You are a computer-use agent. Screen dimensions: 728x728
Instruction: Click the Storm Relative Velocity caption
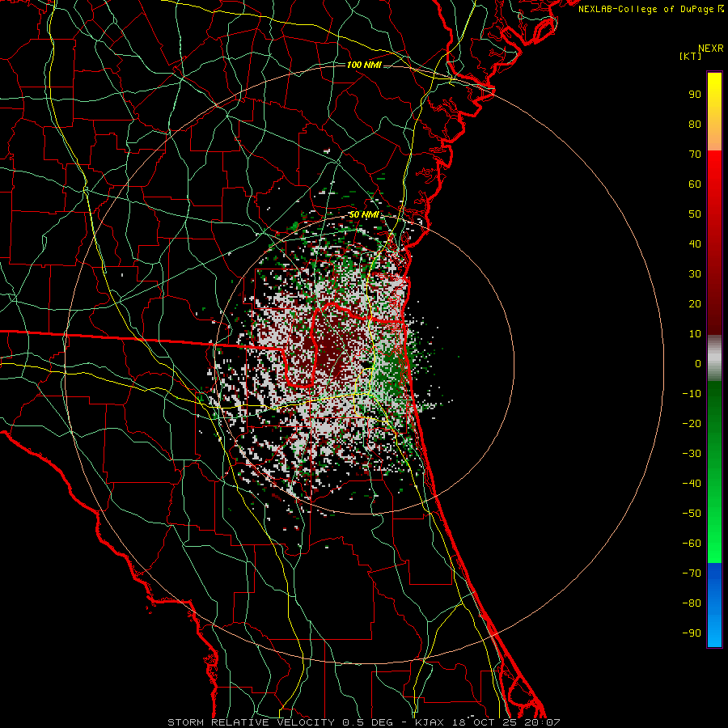364,722
